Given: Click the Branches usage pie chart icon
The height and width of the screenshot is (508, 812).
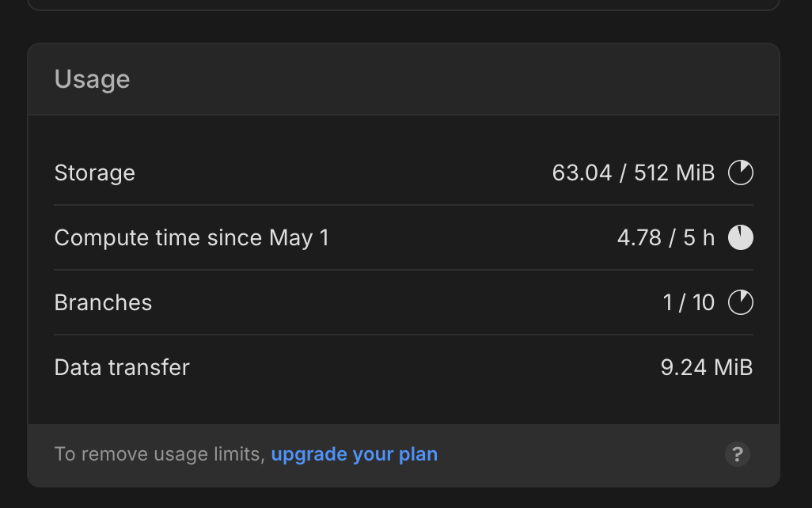Looking at the screenshot, I should 741,302.
